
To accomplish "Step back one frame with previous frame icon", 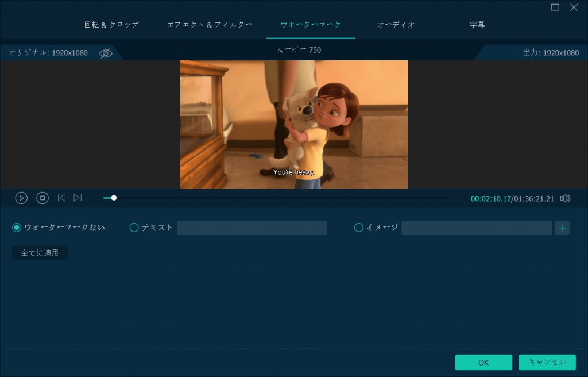I will [x=61, y=198].
